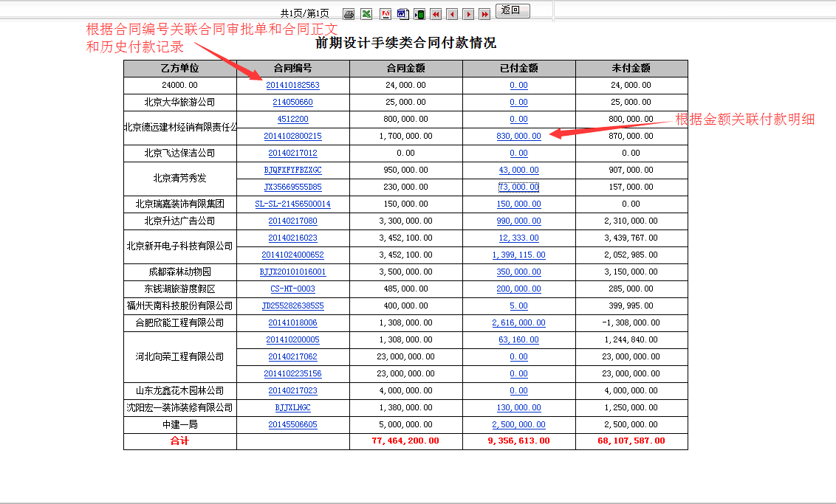Image resolution: width=836 pixels, height=504 pixels.
Task: Click paid amount 2,616,000.00 for 合肥欣能
Action: coord(518,322)
